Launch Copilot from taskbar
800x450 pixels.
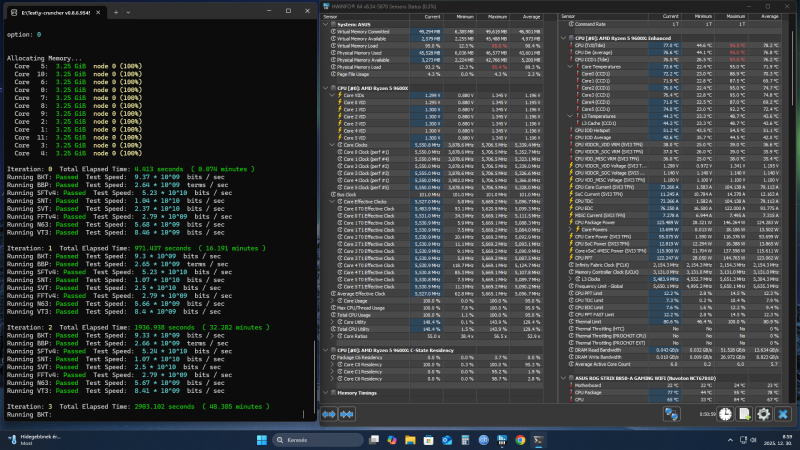(392, 440)
